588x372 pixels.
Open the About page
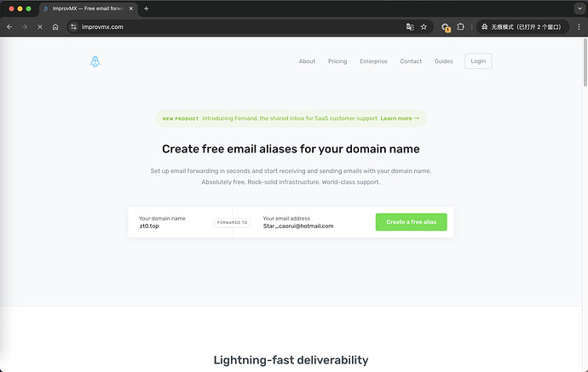(307, 61)
